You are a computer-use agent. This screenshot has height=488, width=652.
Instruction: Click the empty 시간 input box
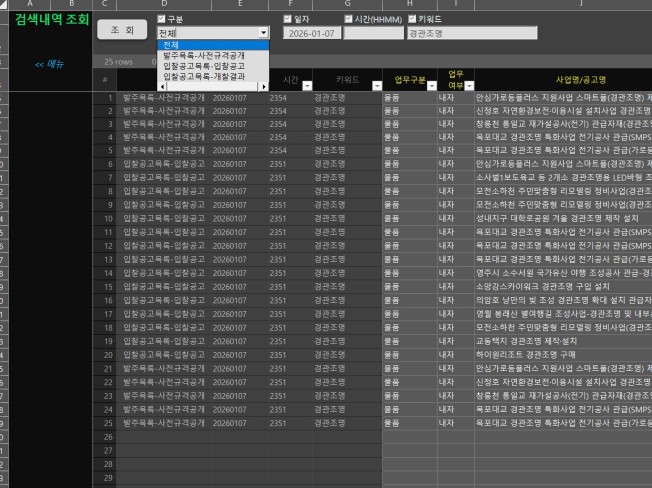click(373, 33)
